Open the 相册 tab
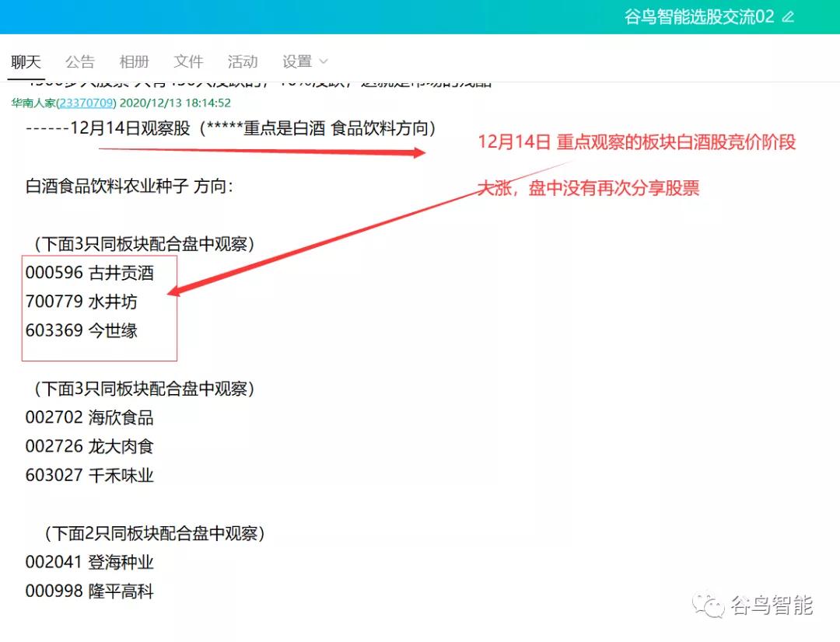This screenshot has height=642, width=840. pos(134,61)
